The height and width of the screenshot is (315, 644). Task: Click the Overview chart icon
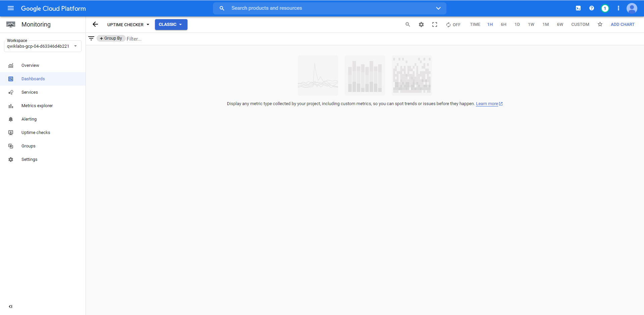coord(11,65)
